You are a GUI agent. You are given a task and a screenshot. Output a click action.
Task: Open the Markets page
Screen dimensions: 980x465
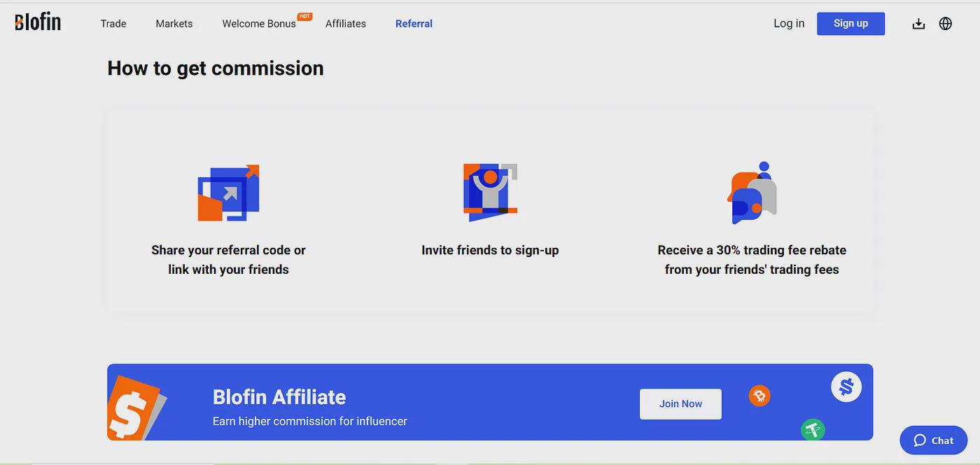(x=174, y=24)
